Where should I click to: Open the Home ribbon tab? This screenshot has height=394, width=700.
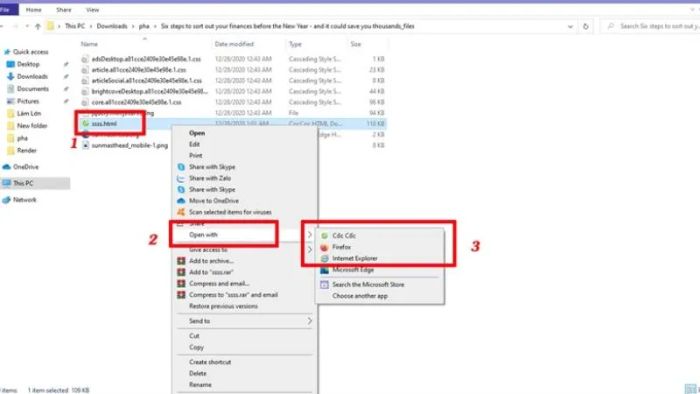point(33,10)
